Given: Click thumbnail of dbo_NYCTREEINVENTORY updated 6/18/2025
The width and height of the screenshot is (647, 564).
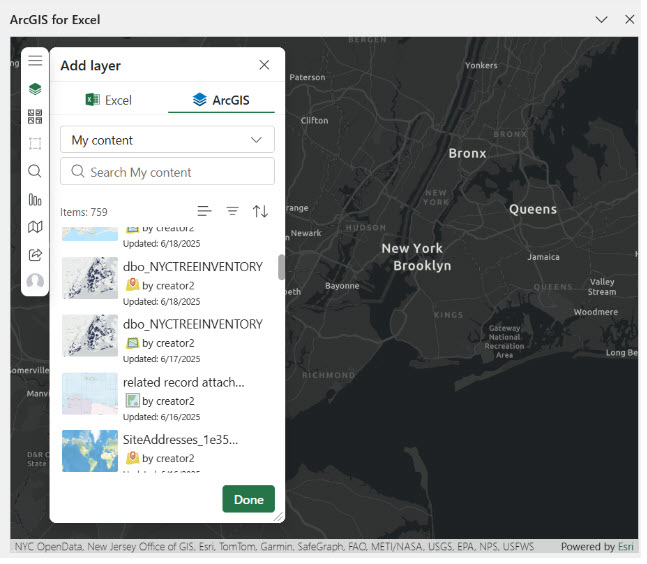Looking at the screenshot, I should pyautogui.click(x=90, y=278).
